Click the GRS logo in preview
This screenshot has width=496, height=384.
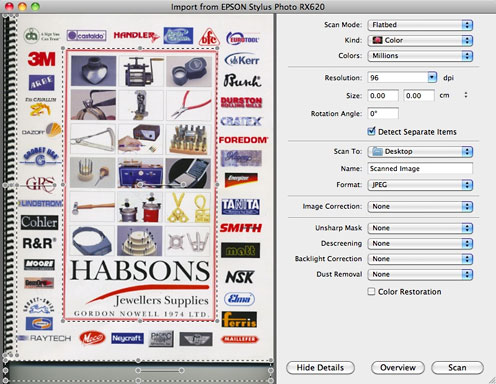(41, 184)
